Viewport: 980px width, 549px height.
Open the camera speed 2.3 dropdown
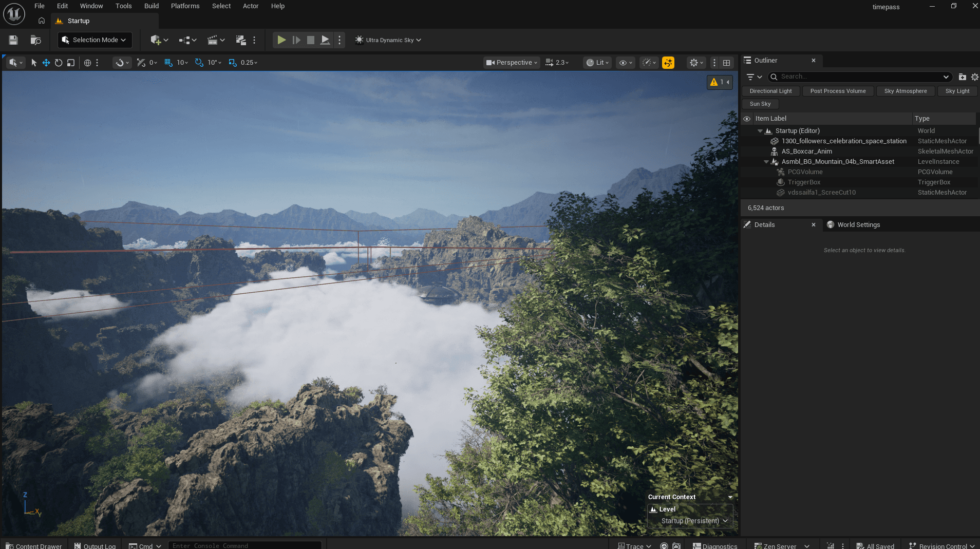tap(557, 63)
